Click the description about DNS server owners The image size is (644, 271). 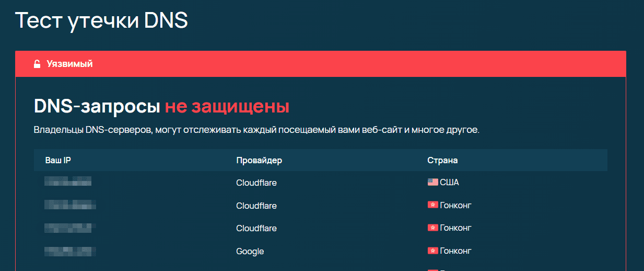tap(256, 130)
